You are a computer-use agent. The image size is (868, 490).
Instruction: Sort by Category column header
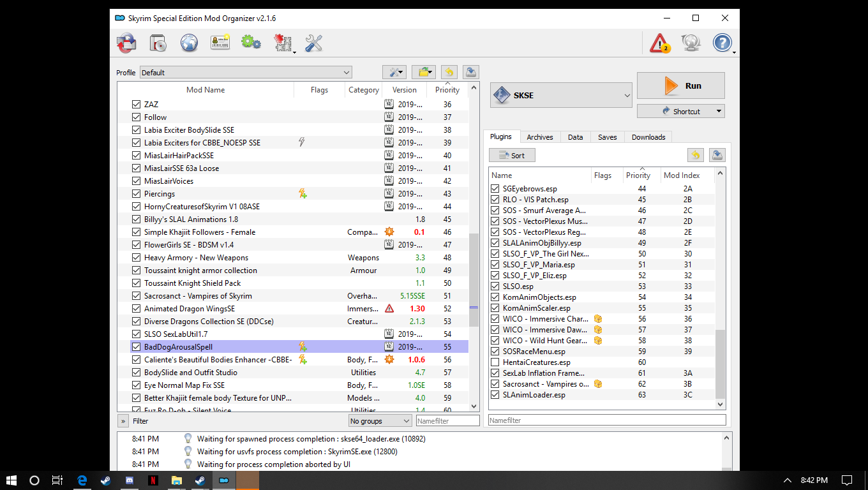click(x=363, y=90)
